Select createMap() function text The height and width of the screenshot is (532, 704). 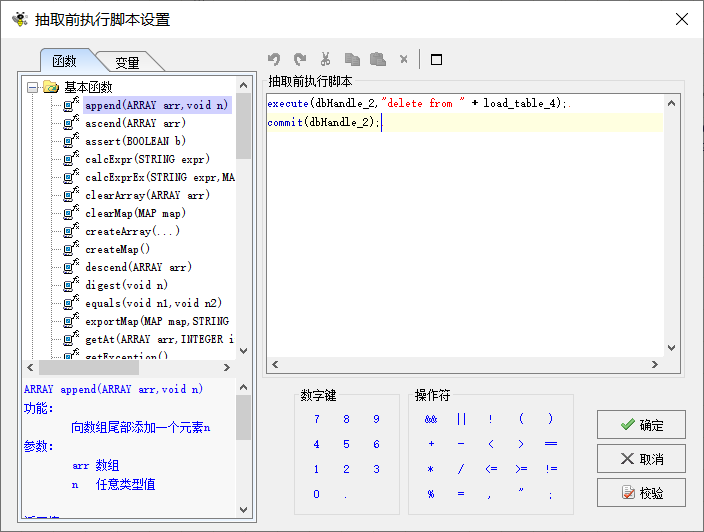(x=118, y=249)
